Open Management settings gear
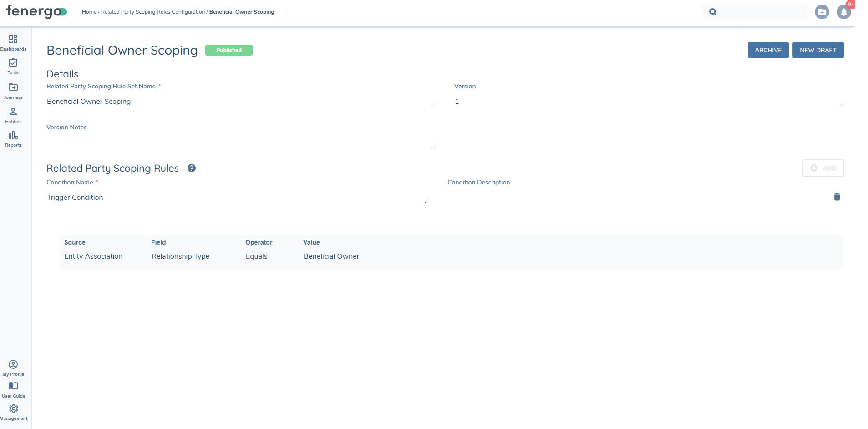The height and width of the screenshot is (429, 868). click(13, 412)
